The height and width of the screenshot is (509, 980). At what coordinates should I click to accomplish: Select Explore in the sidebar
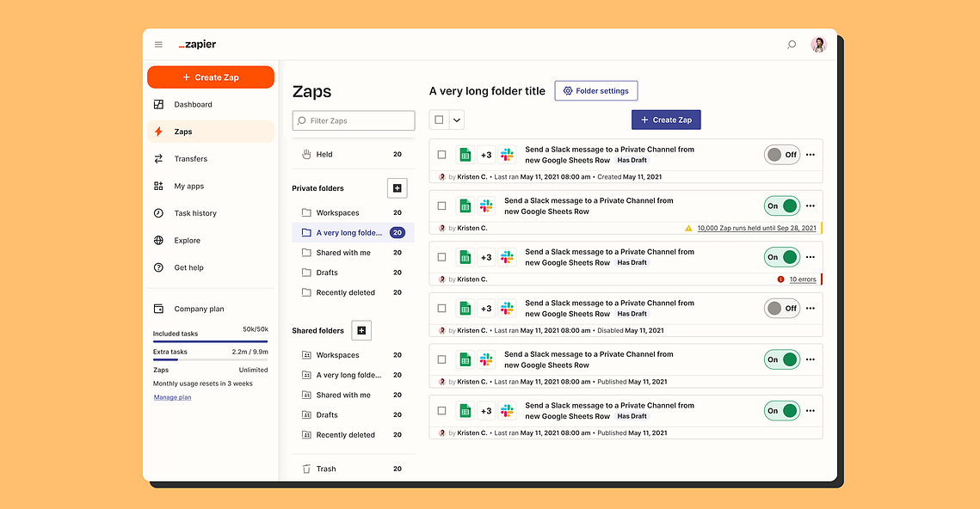click(211, 241)
